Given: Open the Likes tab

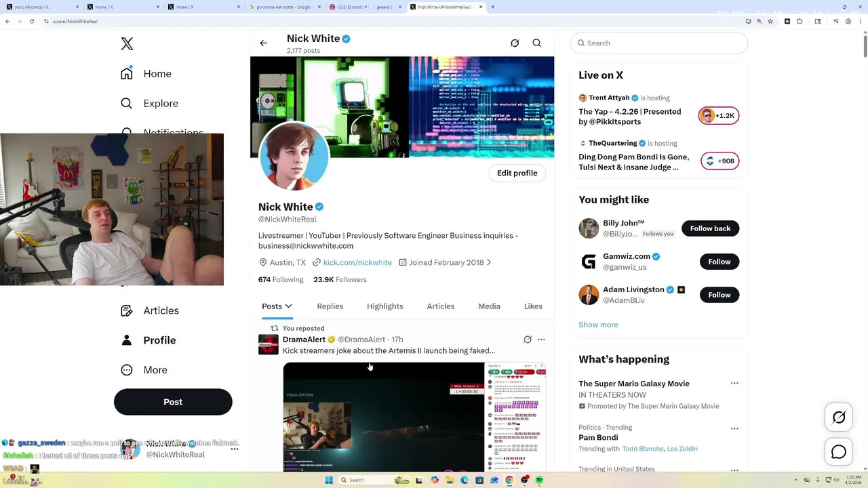Looking at the screenshot, I should (x=533, y=306).
